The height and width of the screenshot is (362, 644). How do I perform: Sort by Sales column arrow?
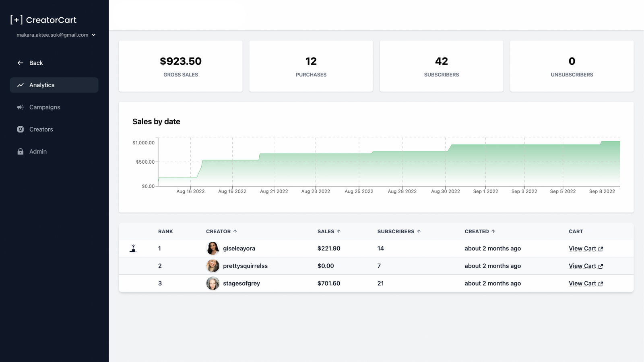(339, 231)
